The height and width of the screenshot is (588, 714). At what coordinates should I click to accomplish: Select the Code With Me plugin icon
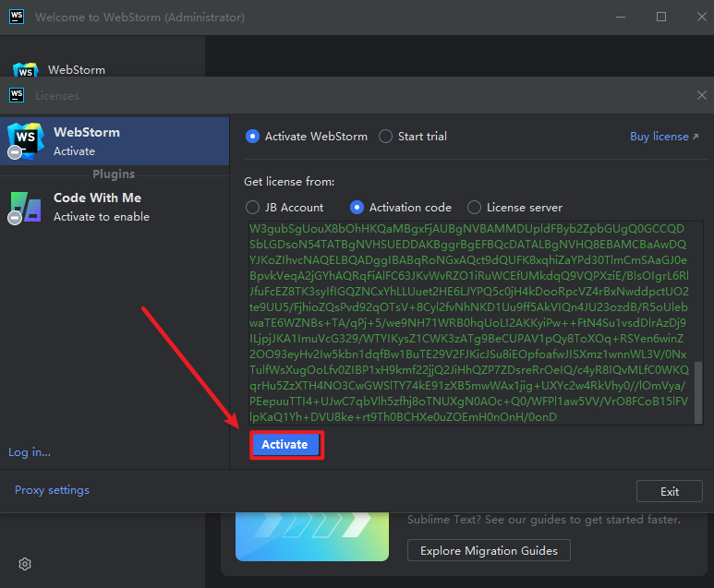tap(25, 208)
